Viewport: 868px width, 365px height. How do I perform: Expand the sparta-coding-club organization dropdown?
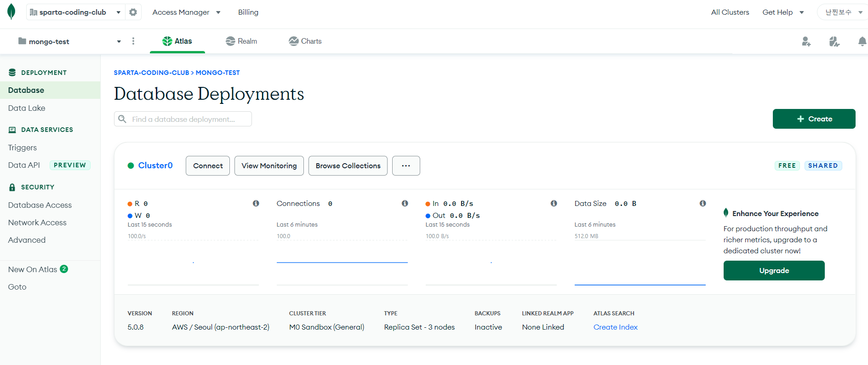pos(119,12)
